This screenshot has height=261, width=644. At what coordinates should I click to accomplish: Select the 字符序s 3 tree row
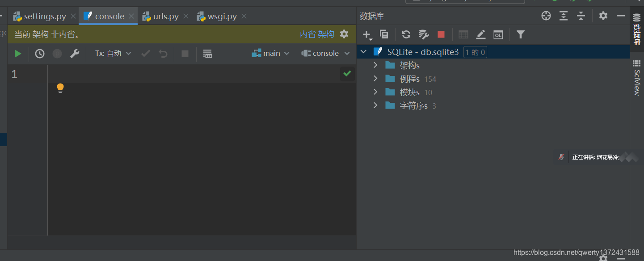click(493, 105)
